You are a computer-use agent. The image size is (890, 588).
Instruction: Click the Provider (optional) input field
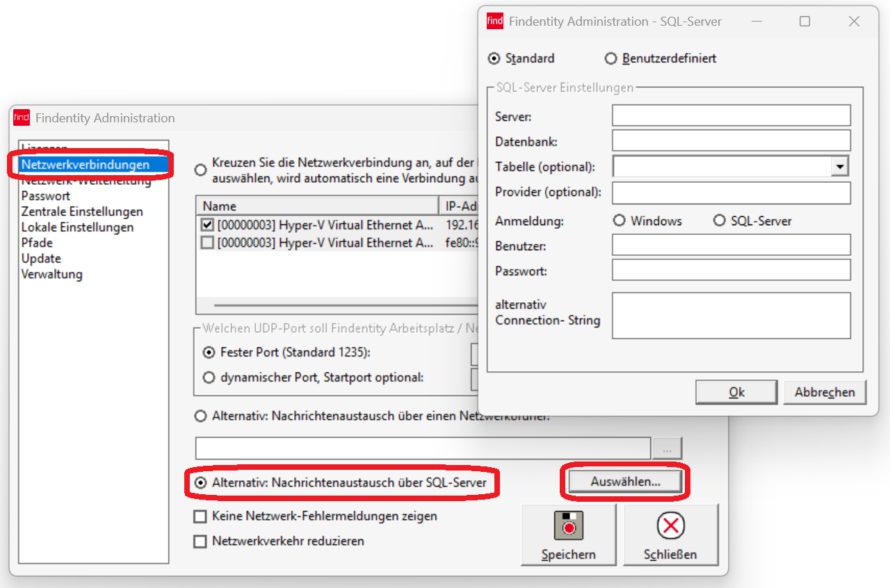pyautogui.click(x=731, y=193)
